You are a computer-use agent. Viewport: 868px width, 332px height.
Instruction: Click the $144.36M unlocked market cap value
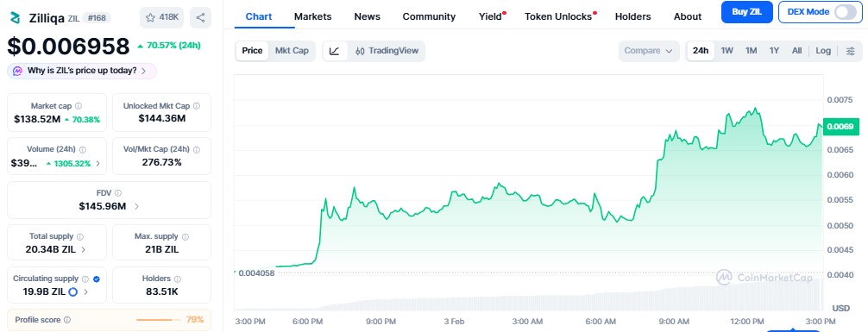click(161, 119)
